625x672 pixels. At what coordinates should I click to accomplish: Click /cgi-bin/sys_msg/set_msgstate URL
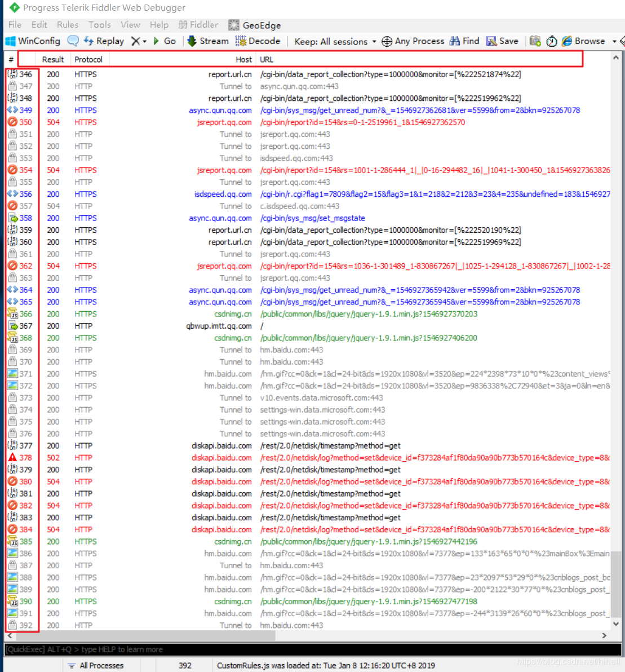pos(312,218)
